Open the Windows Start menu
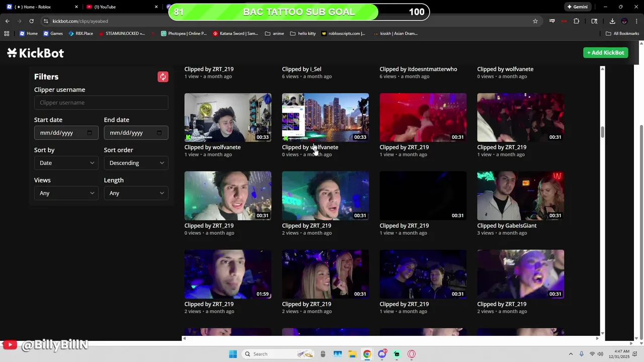644x362 pixels. click(x=233, y=354)
